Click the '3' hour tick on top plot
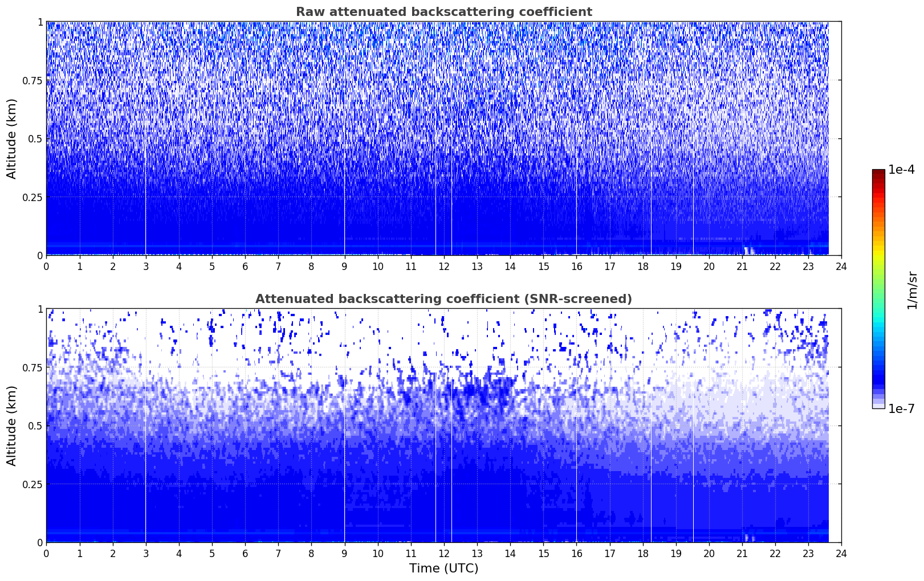924x581 pixels. tap(145, 267)
